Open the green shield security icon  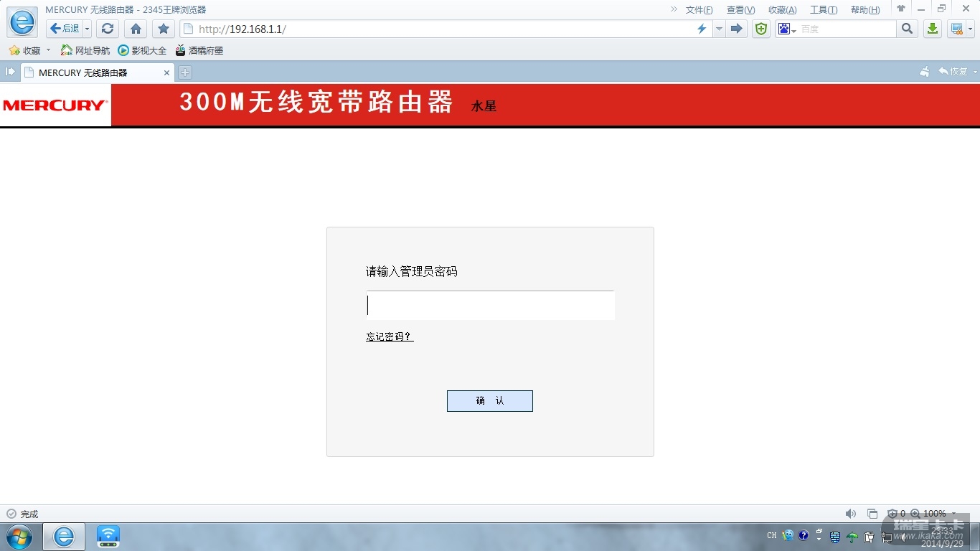pos(761,29)
